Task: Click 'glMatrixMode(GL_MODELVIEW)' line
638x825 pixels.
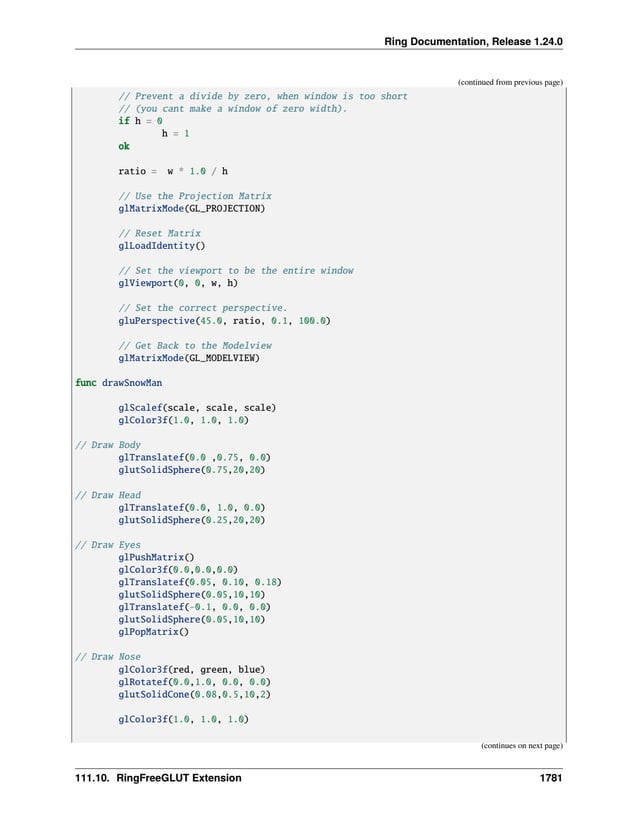Action: click(189, 358)
